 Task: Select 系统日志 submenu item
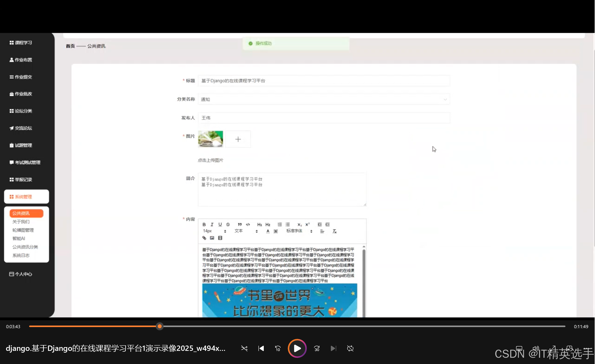(21, 255)
